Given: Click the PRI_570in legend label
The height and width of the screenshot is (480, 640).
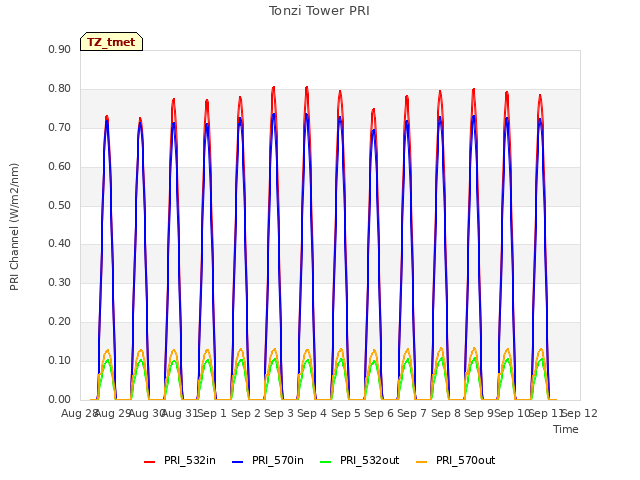Looking at the screenshot, I should pos(278,460).
